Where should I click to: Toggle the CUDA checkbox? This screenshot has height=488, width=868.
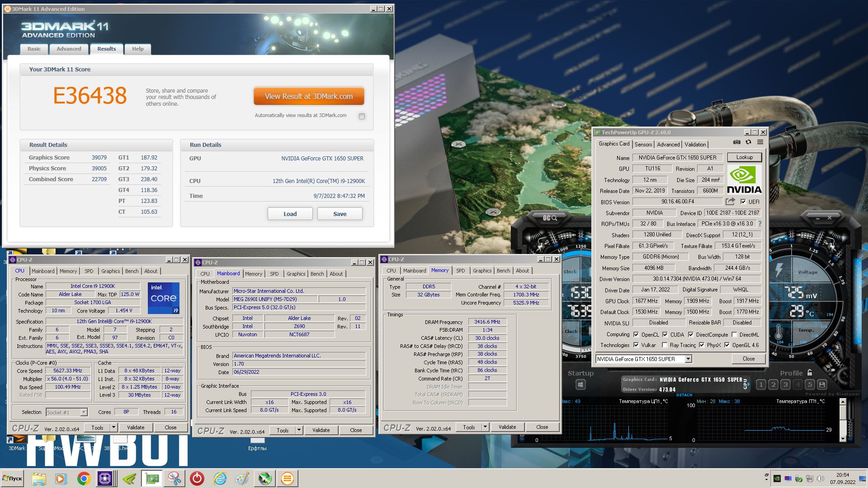coord(665,335)
